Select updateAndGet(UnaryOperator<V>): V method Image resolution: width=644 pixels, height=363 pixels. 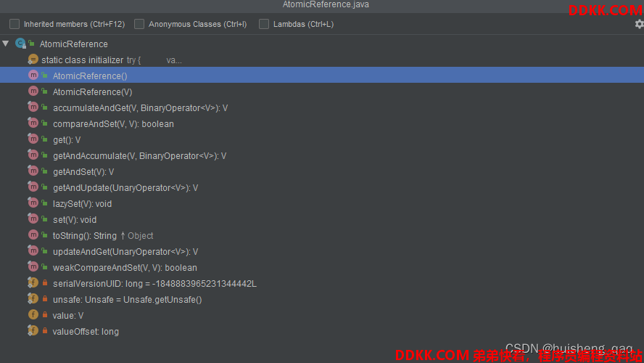pyautogui.click(x=322, y=251)
